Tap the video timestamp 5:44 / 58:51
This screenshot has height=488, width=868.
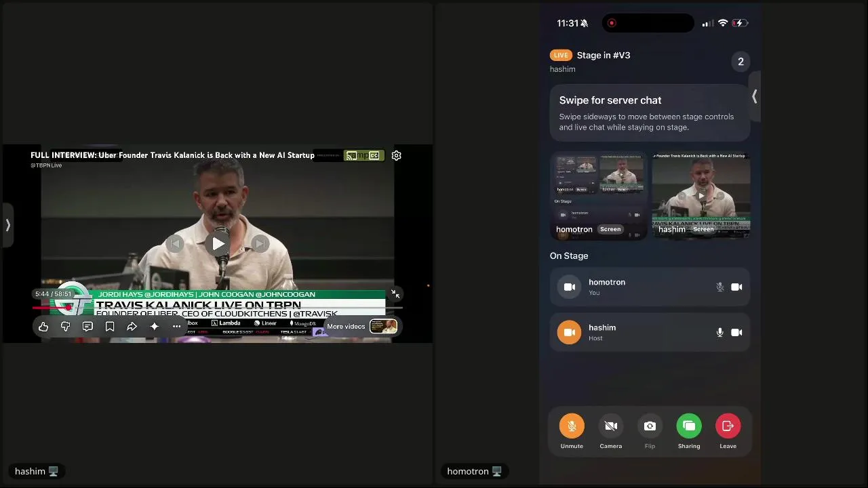(x=53, y=294)
